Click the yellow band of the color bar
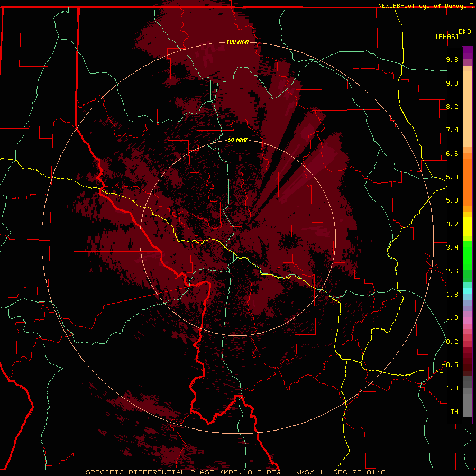Viewport: 476px width, 476px height. 467,226
